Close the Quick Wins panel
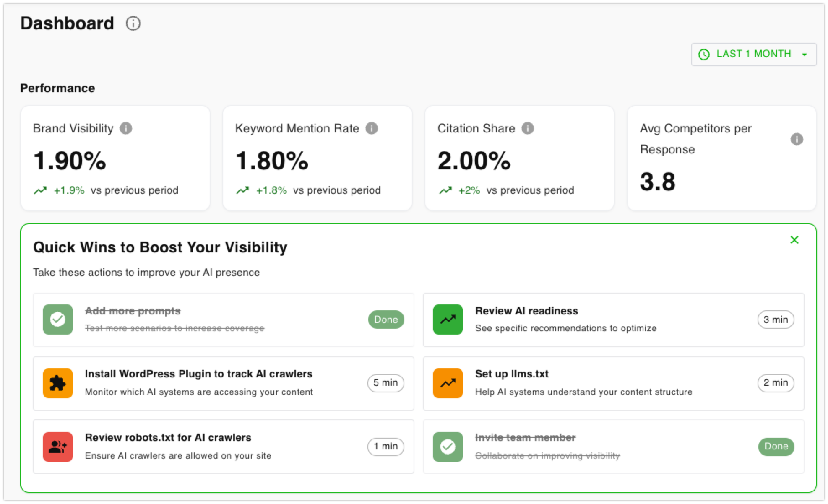The height and width of the screenshot is (504, 828). [x=794, y=240]
